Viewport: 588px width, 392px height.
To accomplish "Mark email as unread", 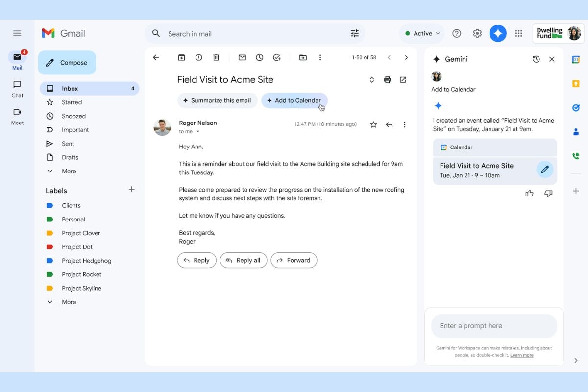I will (x=242, y=57).
